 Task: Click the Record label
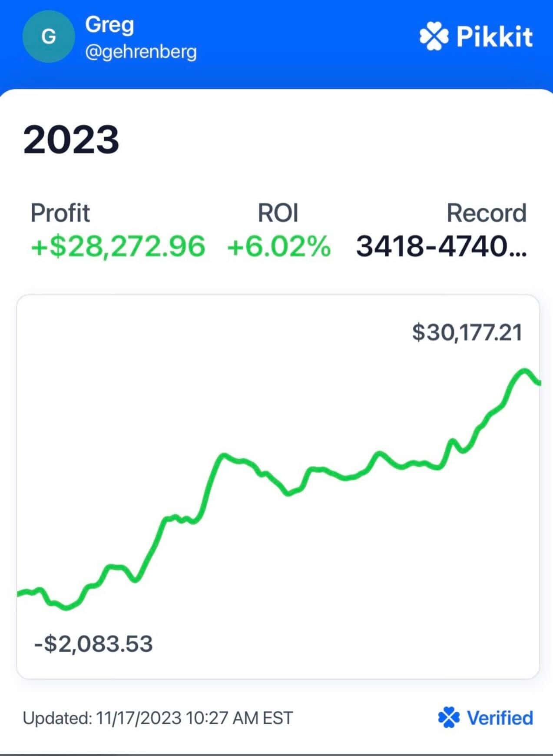click(x=486, y=213)
